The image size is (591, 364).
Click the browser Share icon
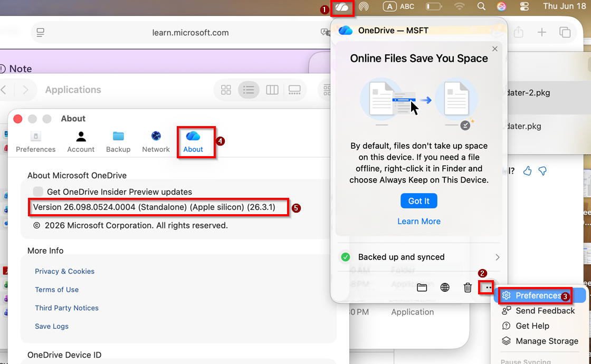519,32
